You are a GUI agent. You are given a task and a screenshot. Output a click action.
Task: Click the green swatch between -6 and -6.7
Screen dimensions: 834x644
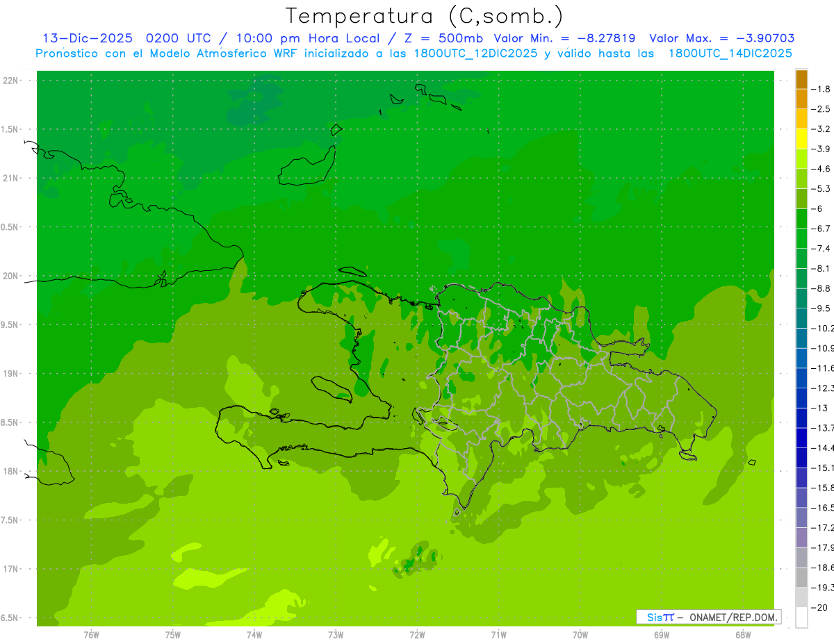(802, 219)
